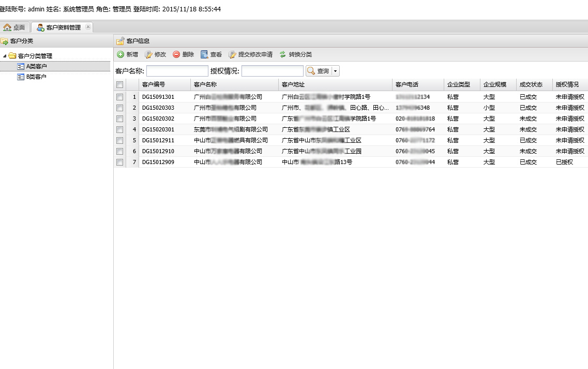This screenshot has width=588, height=369.
Task: Check the box for row DG15091301
Action: point(119,97)
